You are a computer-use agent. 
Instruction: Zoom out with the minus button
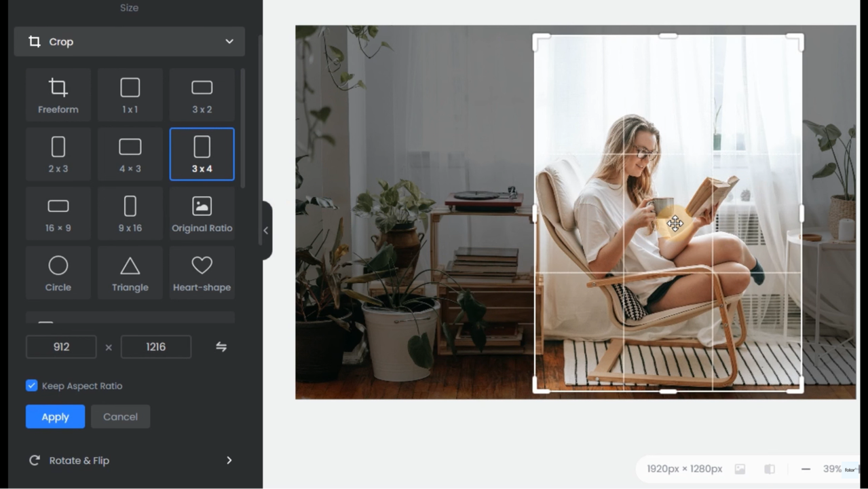(x=806, y=469)
